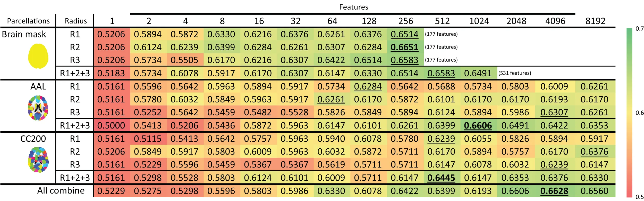The height and width of the screenshot is (201, 644).
Task: Click the (531 features) note
Action: pyautogui.click(x=515, y=73)
